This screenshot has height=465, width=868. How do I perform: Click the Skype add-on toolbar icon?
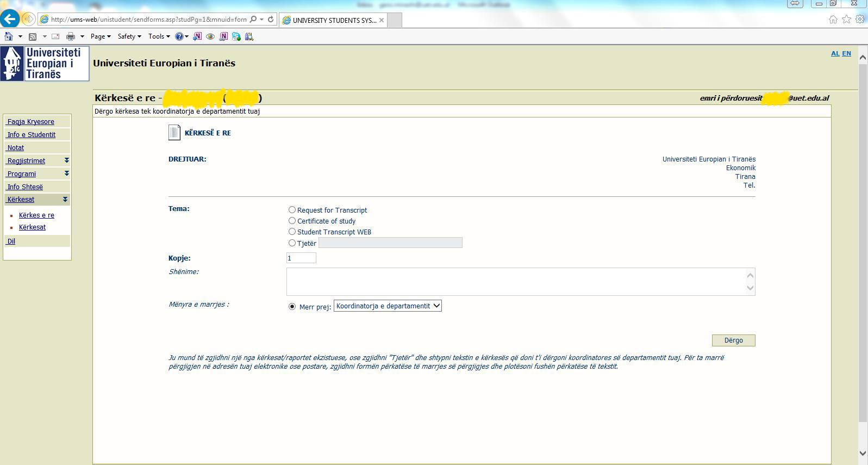pos(236,36)
